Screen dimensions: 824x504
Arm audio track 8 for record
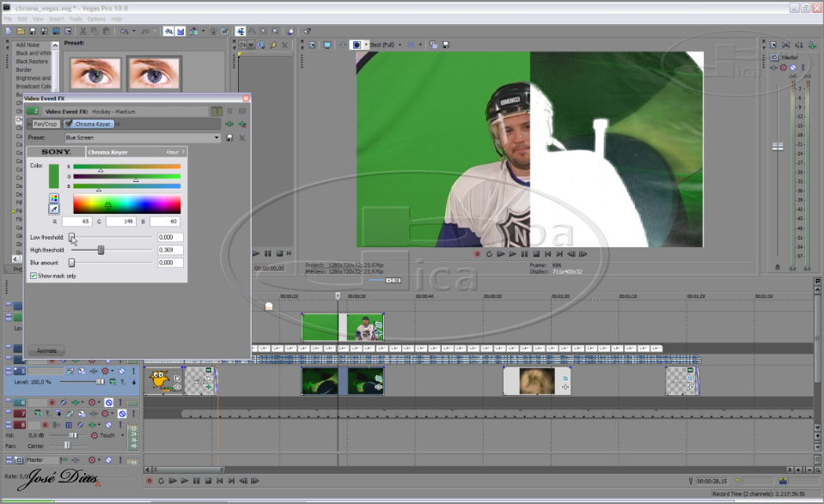click(x=46, y=425)
